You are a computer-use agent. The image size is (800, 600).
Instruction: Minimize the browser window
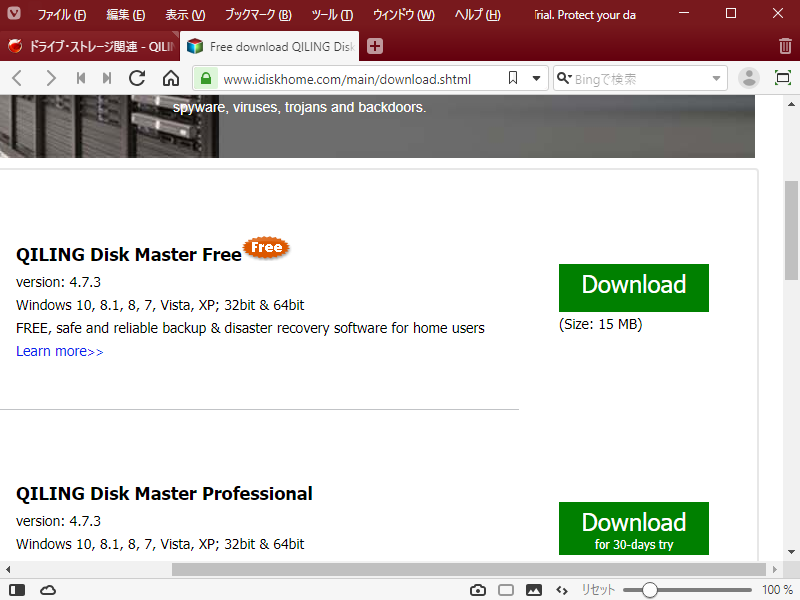point(684,13)
